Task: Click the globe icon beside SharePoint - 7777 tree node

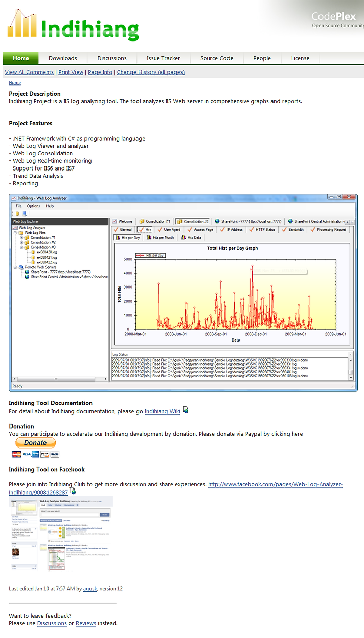Action: (x=27, y=272)
